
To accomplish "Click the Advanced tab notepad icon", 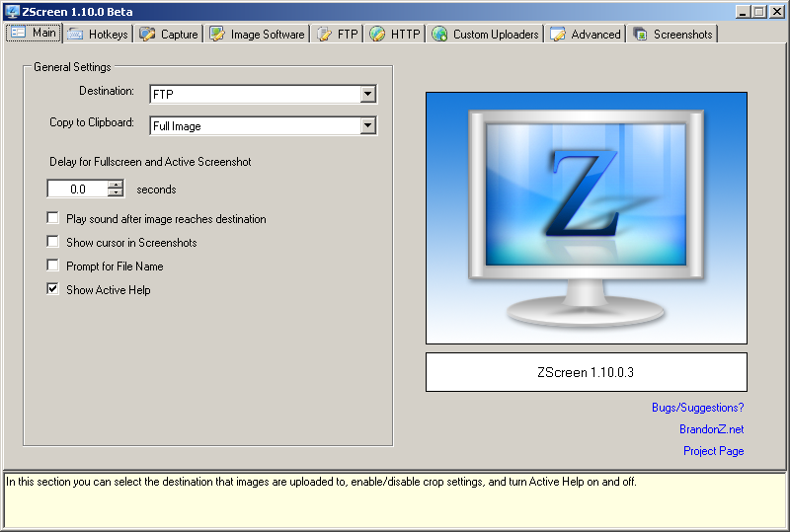I will 557,34.
